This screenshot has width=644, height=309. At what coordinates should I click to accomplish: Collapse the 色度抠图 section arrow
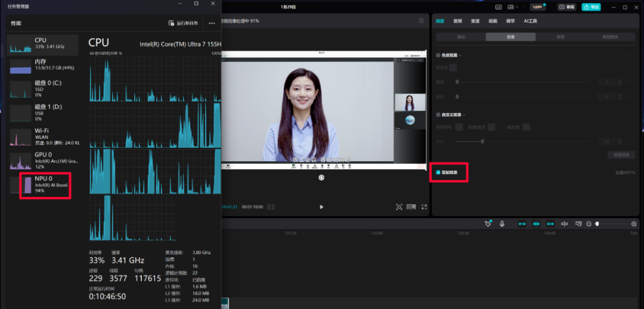460,55
